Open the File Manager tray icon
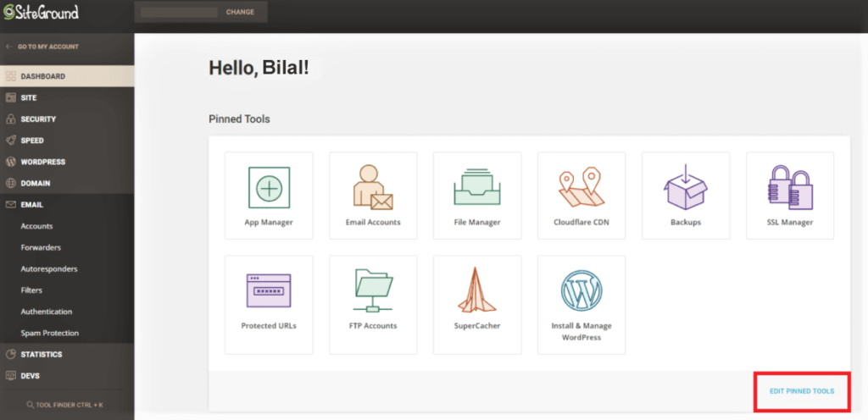Viewport: 868px width, 420px height. click(x=477, y=187)
